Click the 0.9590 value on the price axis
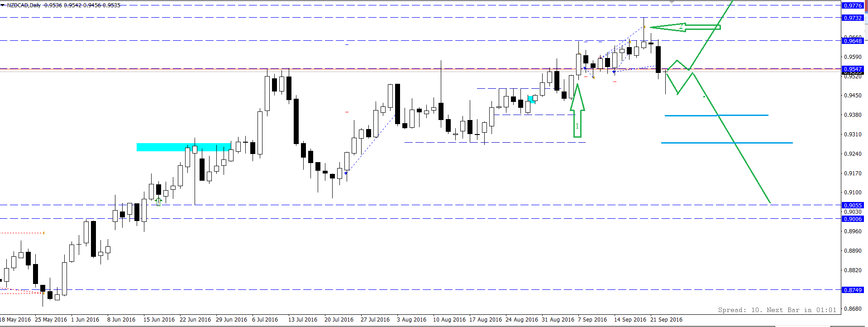The width and height of the screenshot is (868, 327). [x=853, y=57]
